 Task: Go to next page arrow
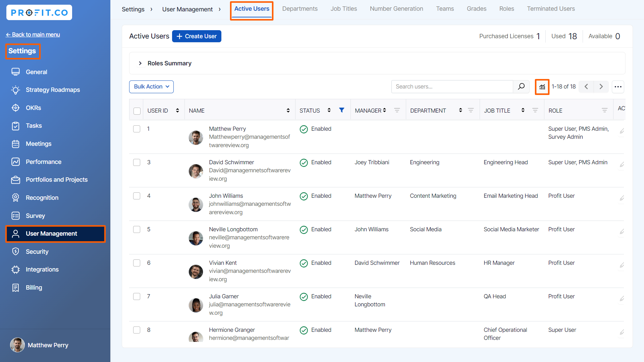coord(601,87)
